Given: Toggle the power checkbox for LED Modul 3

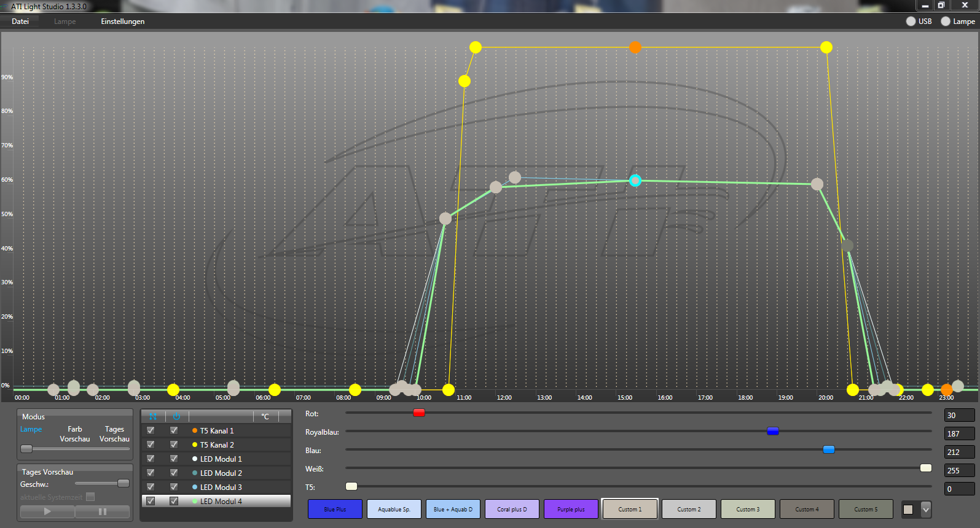Looking at the screenshot, I should click(x=174, y=487).
